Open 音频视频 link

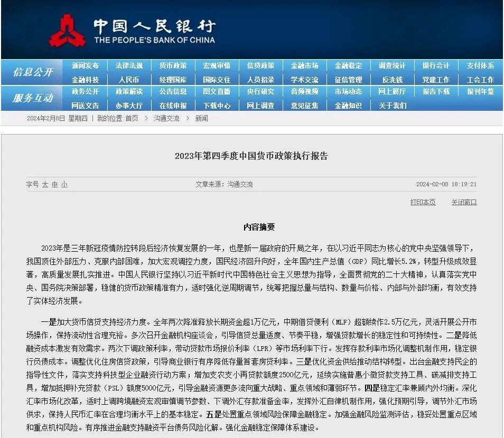coord(304,91)
